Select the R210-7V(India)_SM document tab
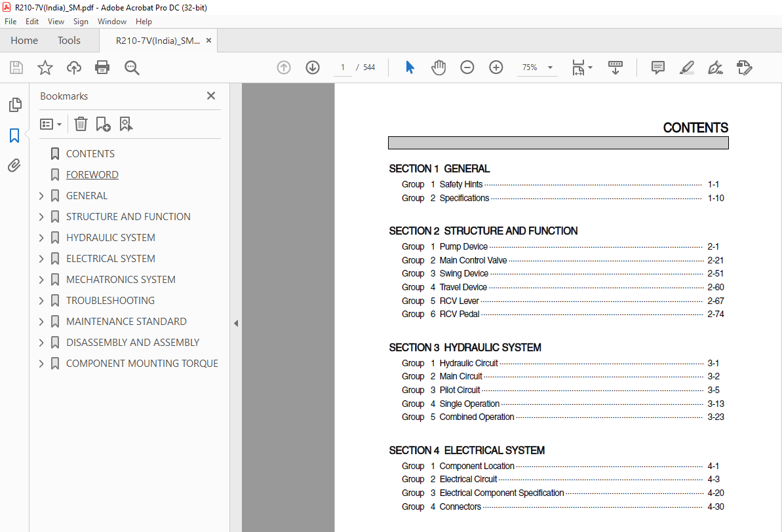 (x=157, y=41)
